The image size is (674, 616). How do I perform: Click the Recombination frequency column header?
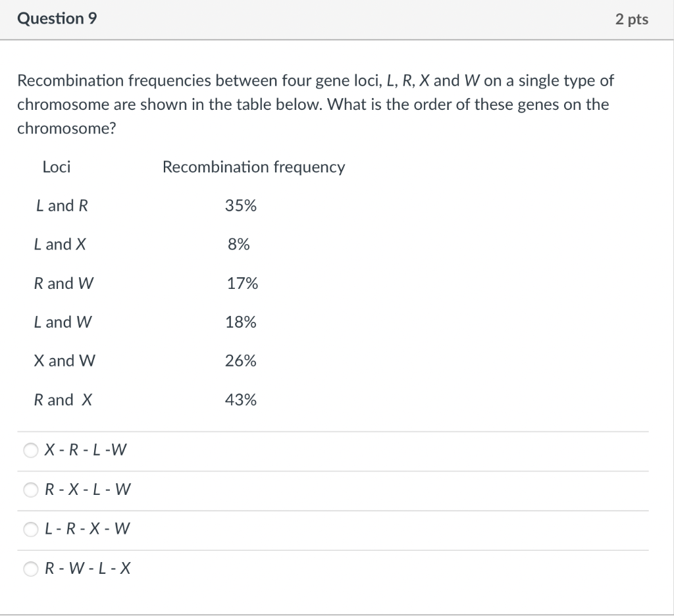click(x=253, y=167)
